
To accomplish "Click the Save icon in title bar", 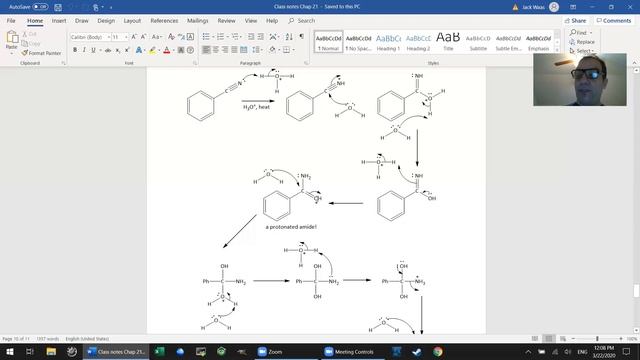I will point(58,7).
